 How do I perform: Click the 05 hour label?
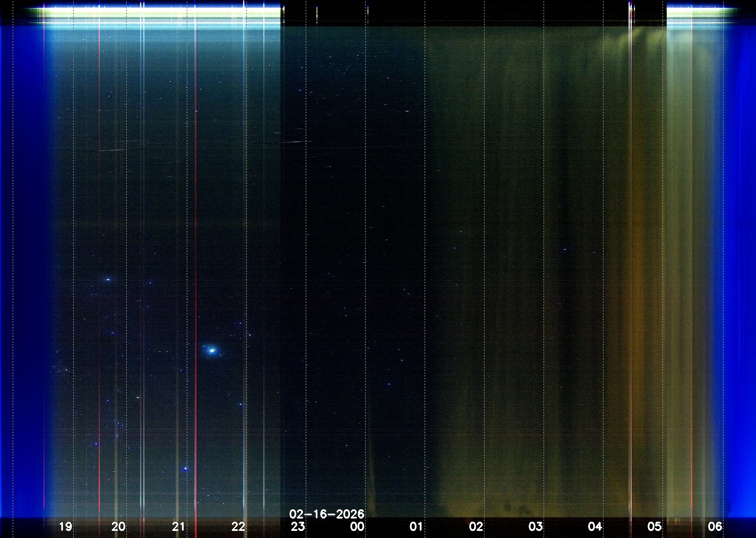pyautogui.click(x=654, y=526)
